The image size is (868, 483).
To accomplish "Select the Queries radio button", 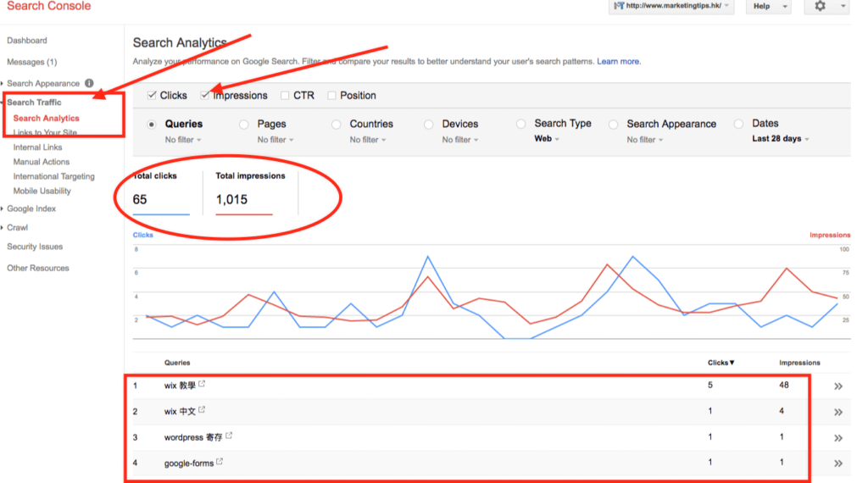I will click(152, 125).
